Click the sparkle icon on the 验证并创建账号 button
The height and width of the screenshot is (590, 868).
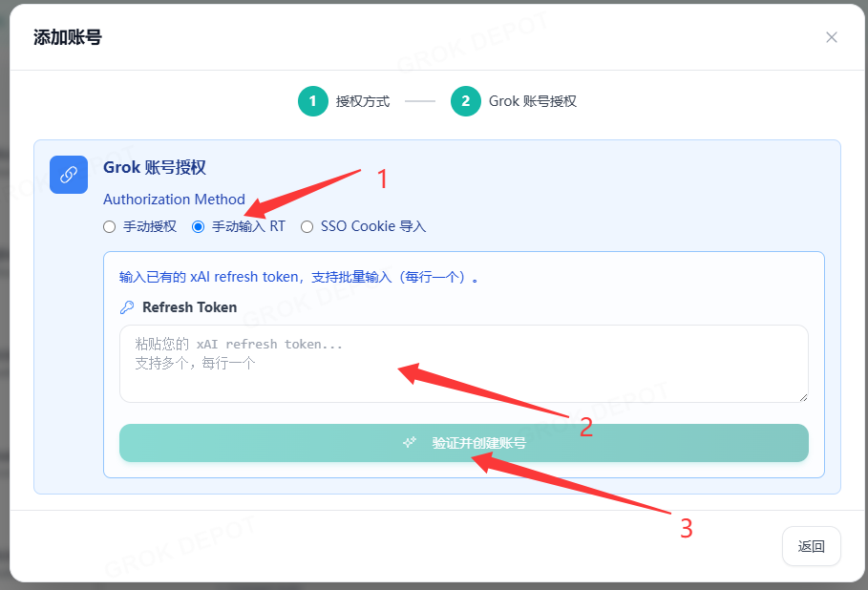click(409, 443)
